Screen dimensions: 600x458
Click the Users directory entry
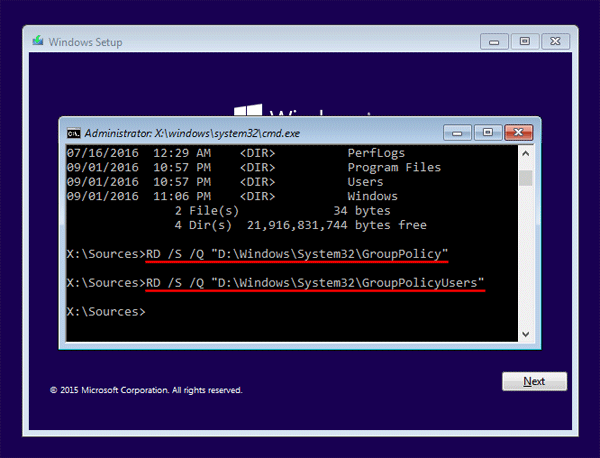coord(365,182)
